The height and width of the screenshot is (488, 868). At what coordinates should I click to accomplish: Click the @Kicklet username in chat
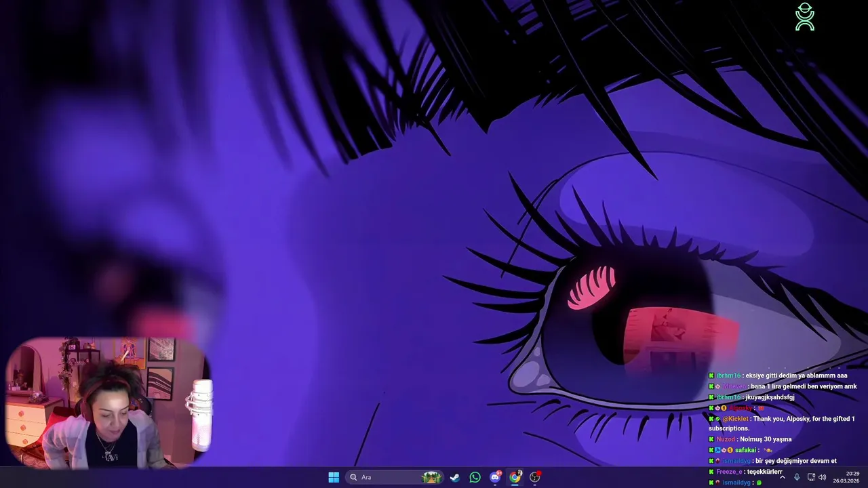pos(735,419)
